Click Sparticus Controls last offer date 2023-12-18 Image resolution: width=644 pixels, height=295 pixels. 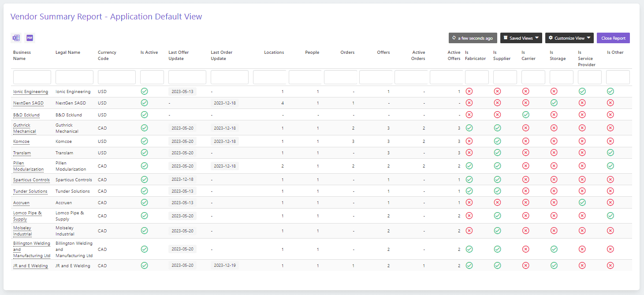point(182,180)
